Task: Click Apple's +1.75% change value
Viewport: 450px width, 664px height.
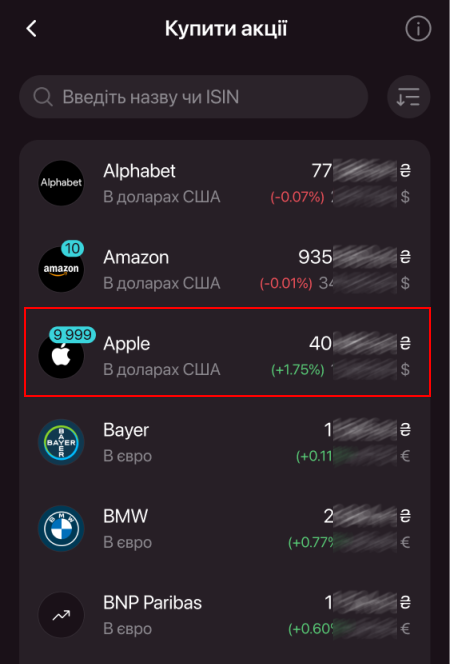Action: pos(298,370)
